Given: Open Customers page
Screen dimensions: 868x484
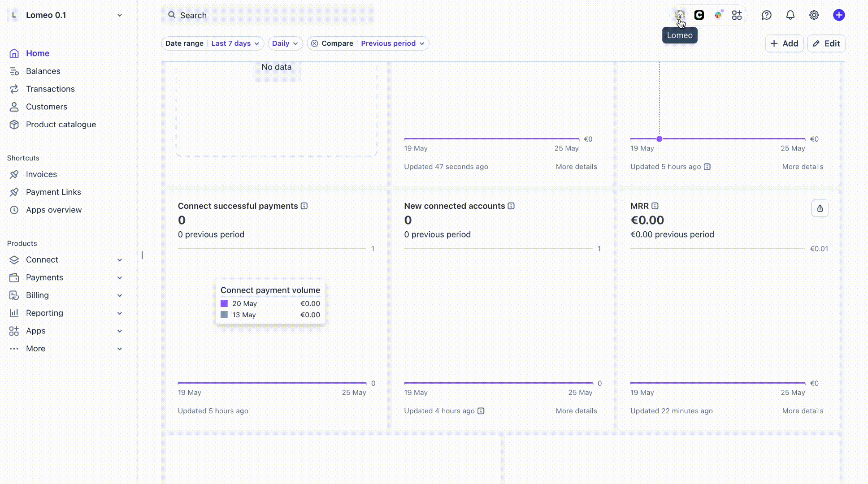Looking at the screenshot, I should point(47,107).
